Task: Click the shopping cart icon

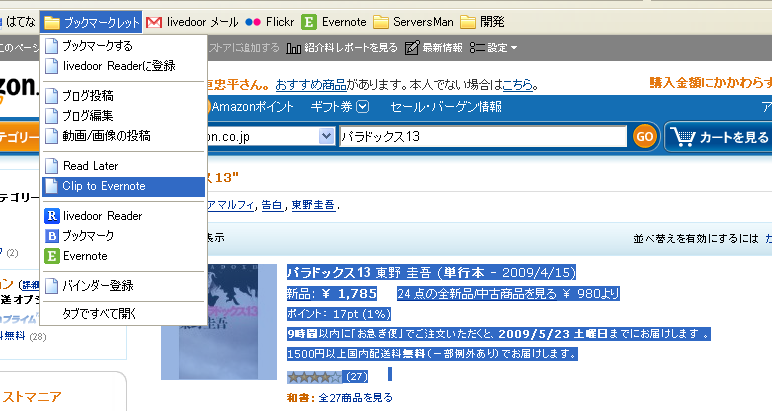Action: [683, 137]
